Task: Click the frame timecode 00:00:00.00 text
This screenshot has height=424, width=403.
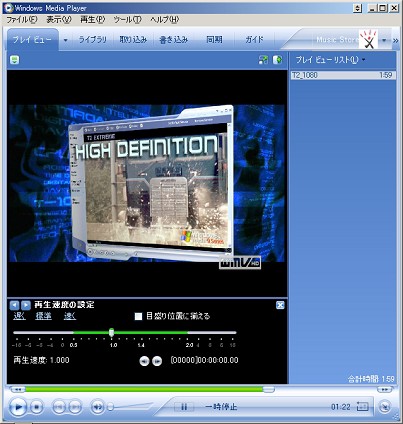Action: [218, 360]
